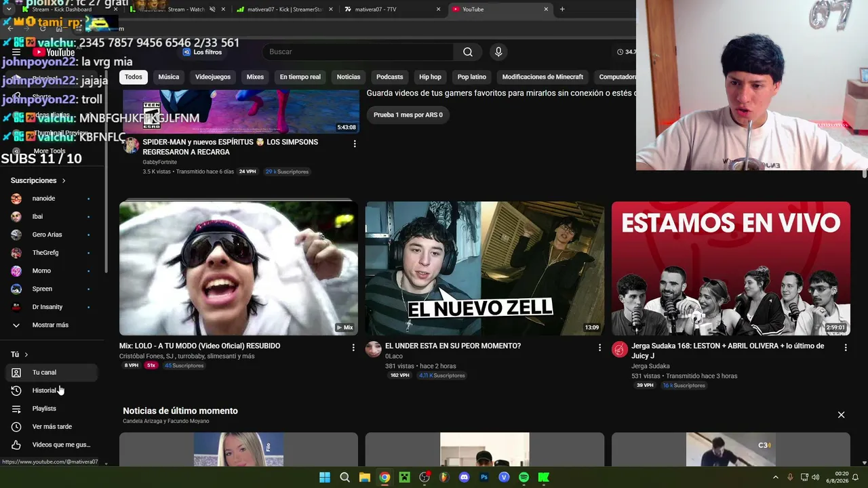Viewport: 868px width, 488px height.
Task: Open Discord from the taskbar
Action: [464, 477]
